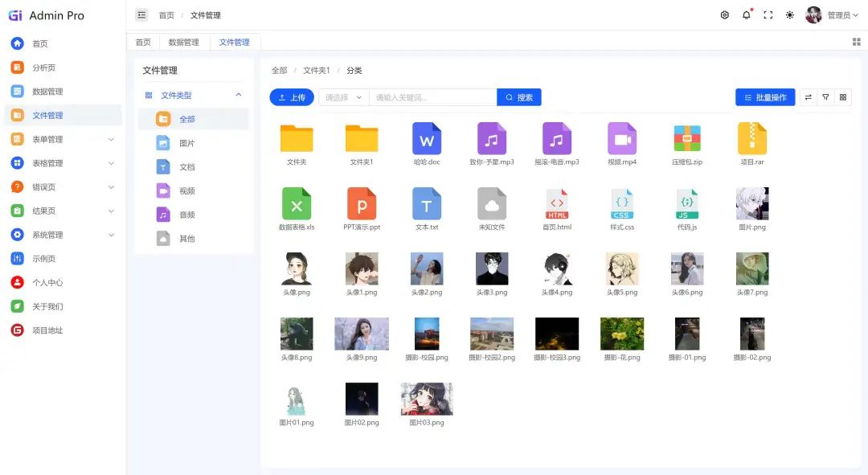This screenshot has height=475, width=868.
Task: Click the 批量操作 button
Action: [x=765, y=97]
